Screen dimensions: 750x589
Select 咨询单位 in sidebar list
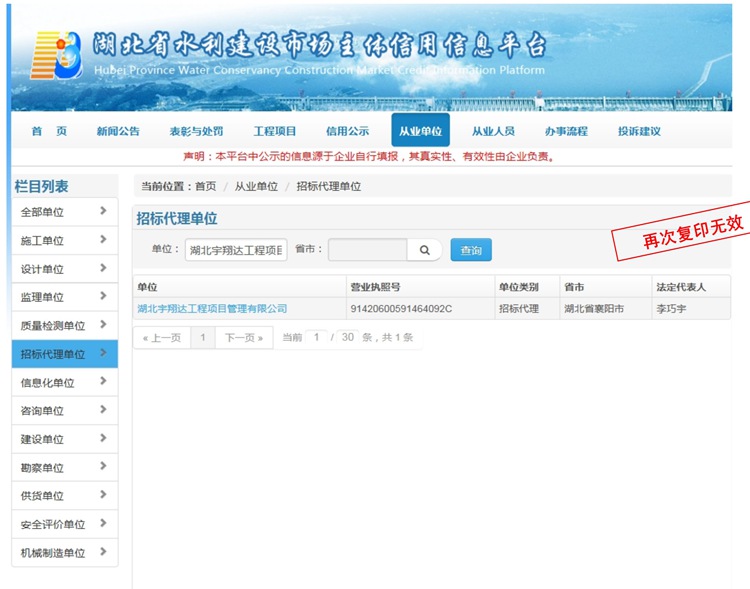click(65, 411)
